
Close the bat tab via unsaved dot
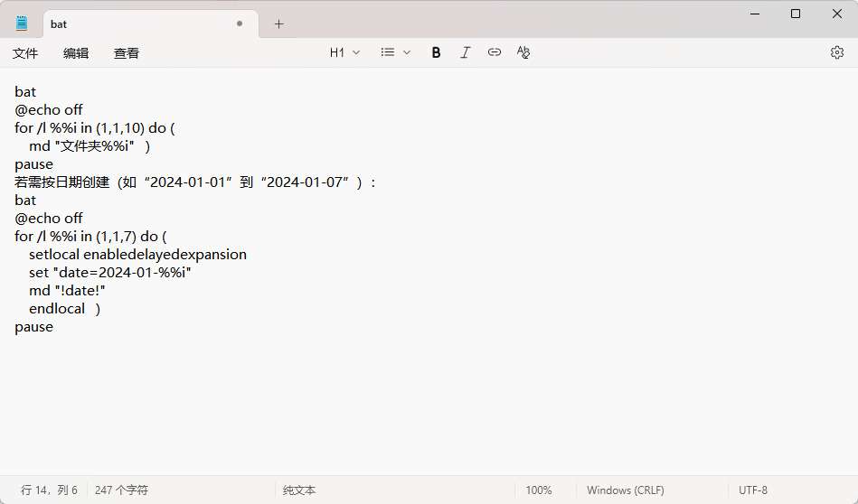point(239,23)
